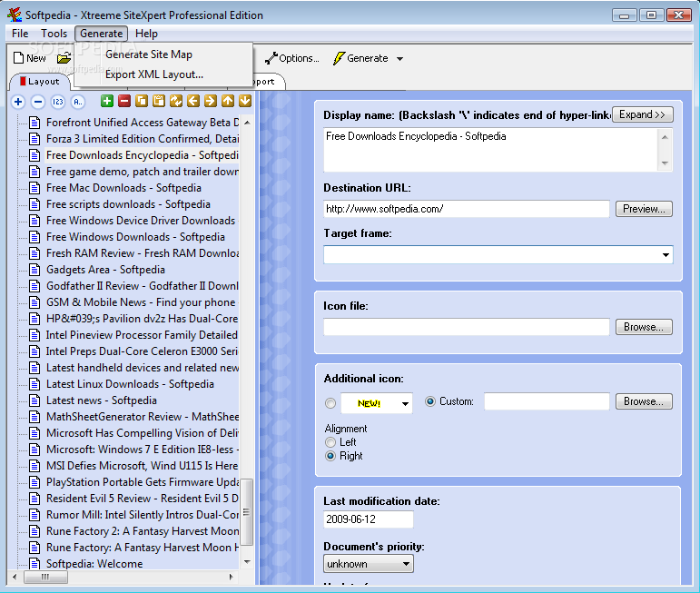Viewport: 700px width, 593px height.
Task: Click the tree horizontal scroll-left arrow
Action: (x=15, y=577)
